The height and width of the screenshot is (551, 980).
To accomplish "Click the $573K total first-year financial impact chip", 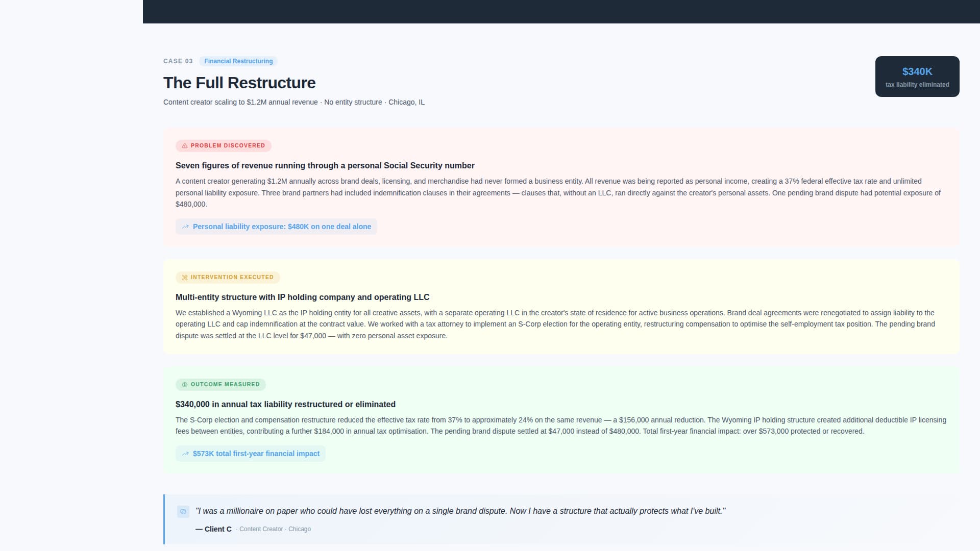I will (x=251, y=454).
